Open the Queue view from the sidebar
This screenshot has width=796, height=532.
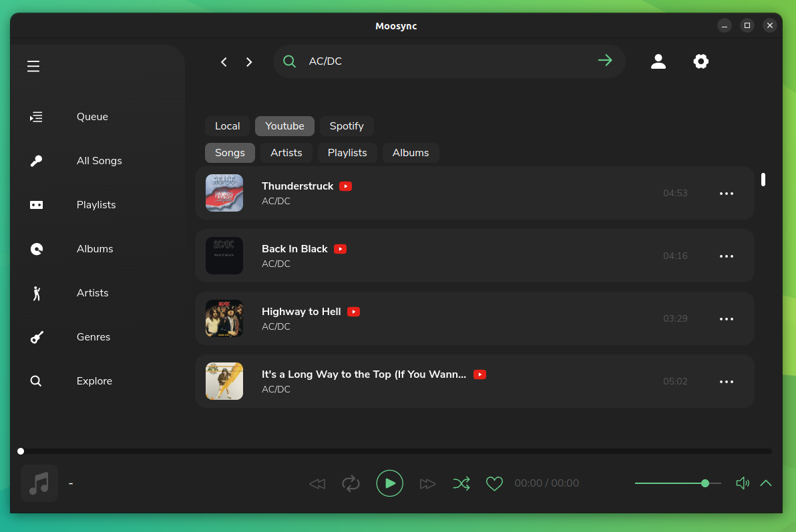91,116
